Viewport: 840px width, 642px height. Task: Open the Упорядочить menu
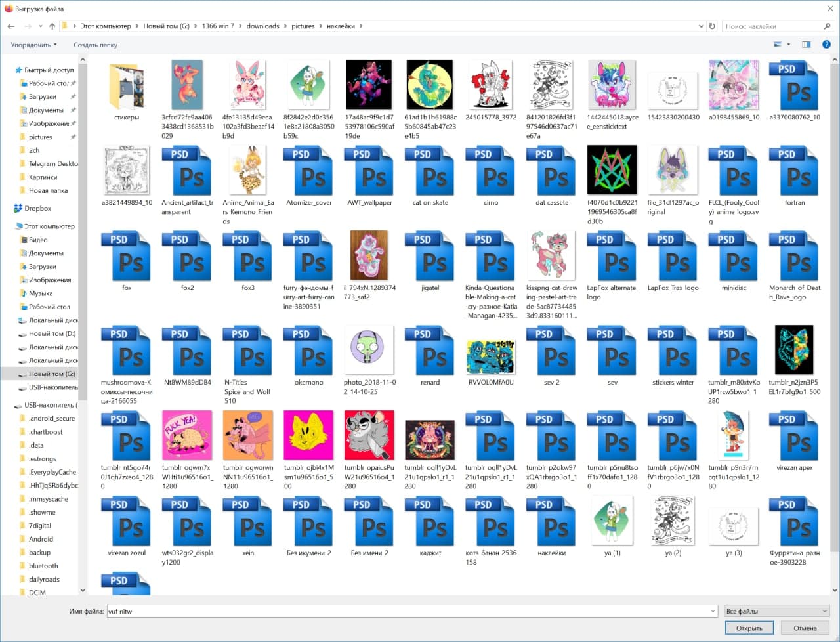click(x=33, y=45)
